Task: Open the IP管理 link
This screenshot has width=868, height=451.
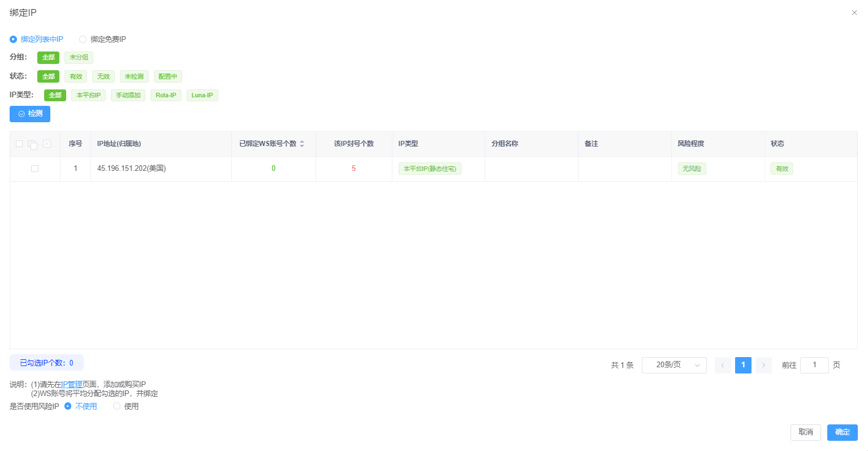Action: pyautogui.click(x=72, y=384)
